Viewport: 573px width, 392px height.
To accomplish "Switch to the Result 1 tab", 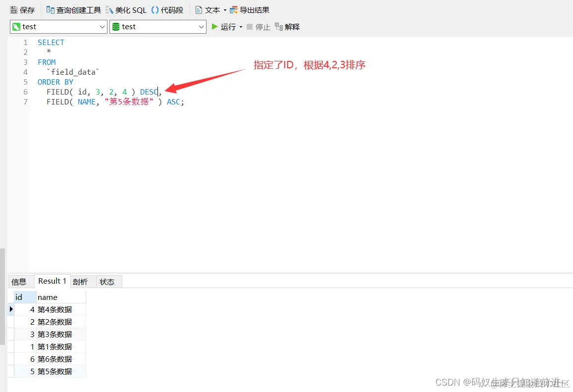I will click(x=52, y=281).
